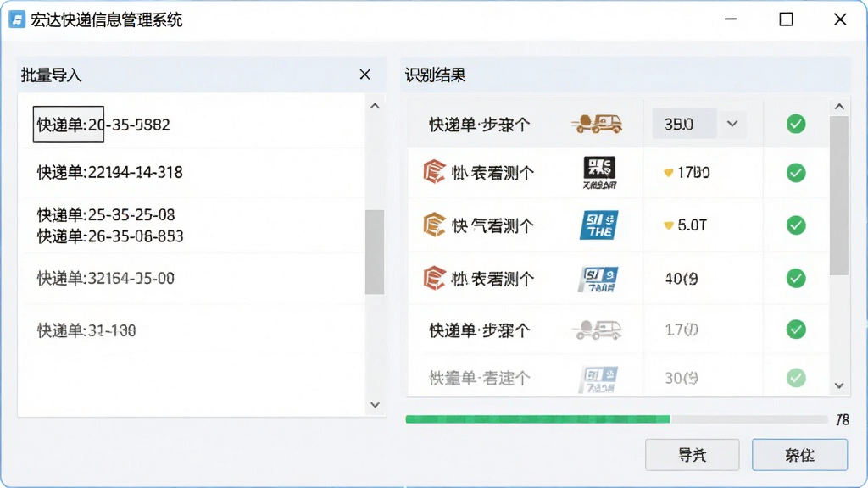Image resolution: width=868 pixels, height=488 pixels.
Task: Click the 批量导入 list scrollbar thumb
Action: pyautogui.click(x=375, y=252)
